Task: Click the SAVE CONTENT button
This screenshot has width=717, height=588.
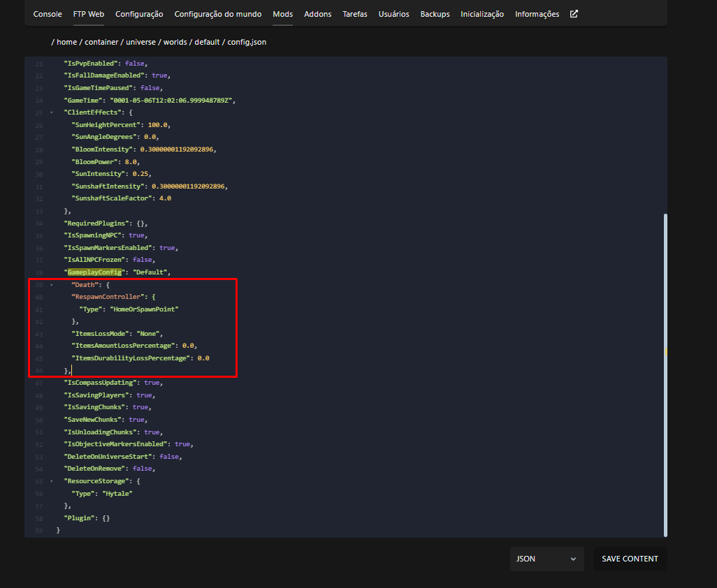Action: click(630, 559)
